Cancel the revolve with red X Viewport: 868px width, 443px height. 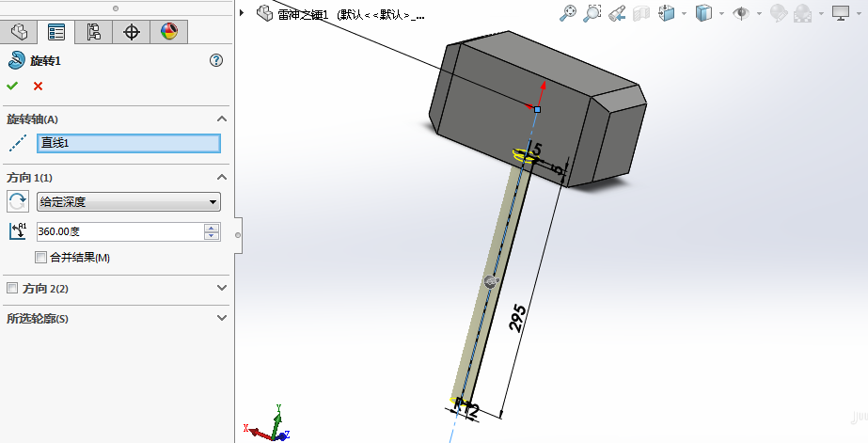(38, 86)
